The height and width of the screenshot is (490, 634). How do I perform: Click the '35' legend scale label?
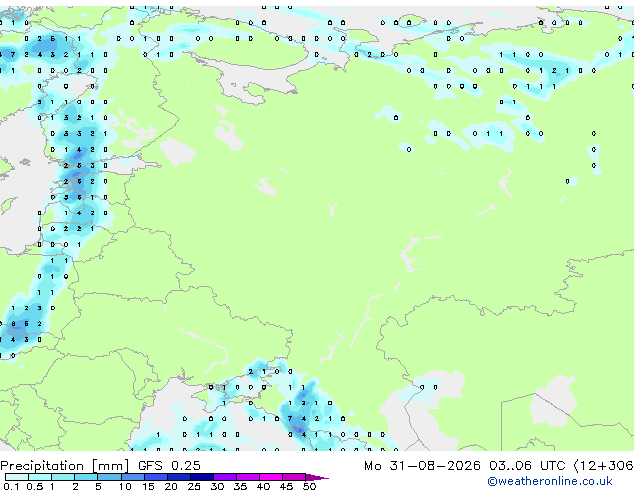click(x=241, y=486)
